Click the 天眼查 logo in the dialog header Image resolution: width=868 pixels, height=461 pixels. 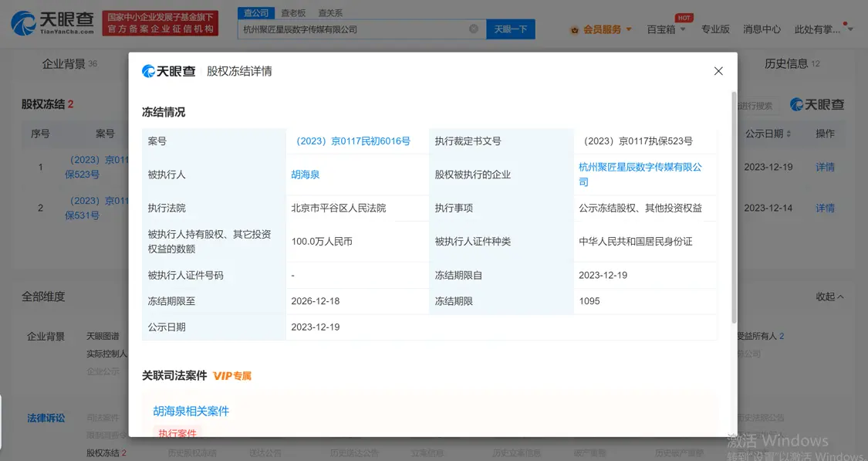tap(169, 71)
